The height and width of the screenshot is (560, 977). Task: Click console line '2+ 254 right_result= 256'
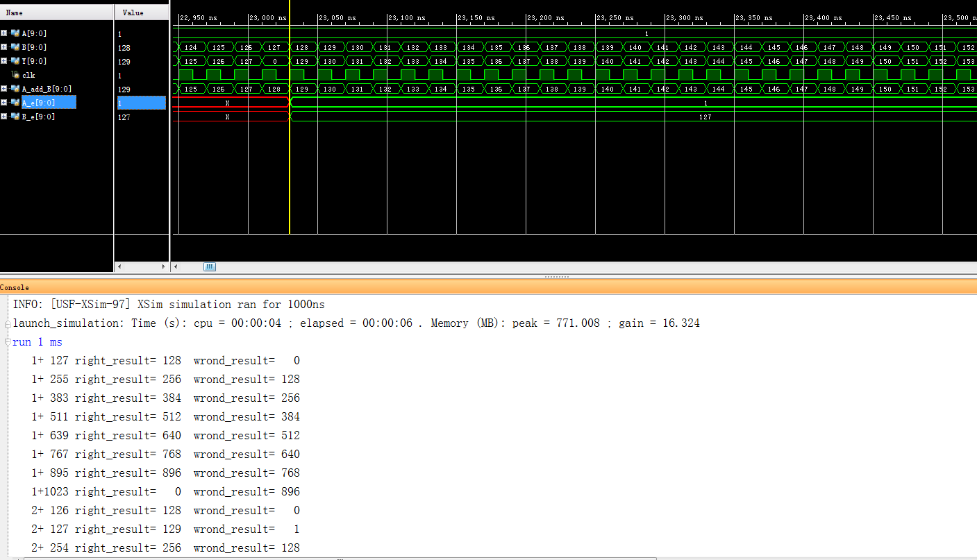click(165, 548)
